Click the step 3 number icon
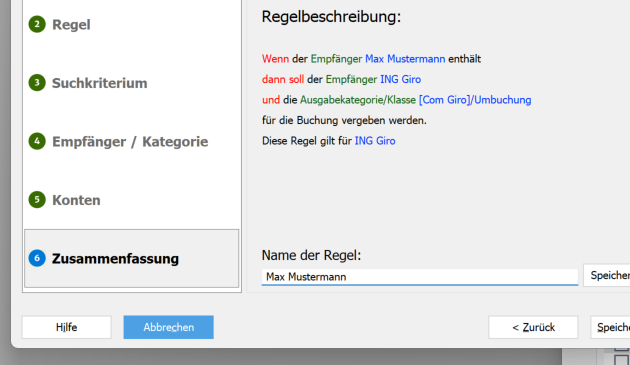 coord(37,82)
